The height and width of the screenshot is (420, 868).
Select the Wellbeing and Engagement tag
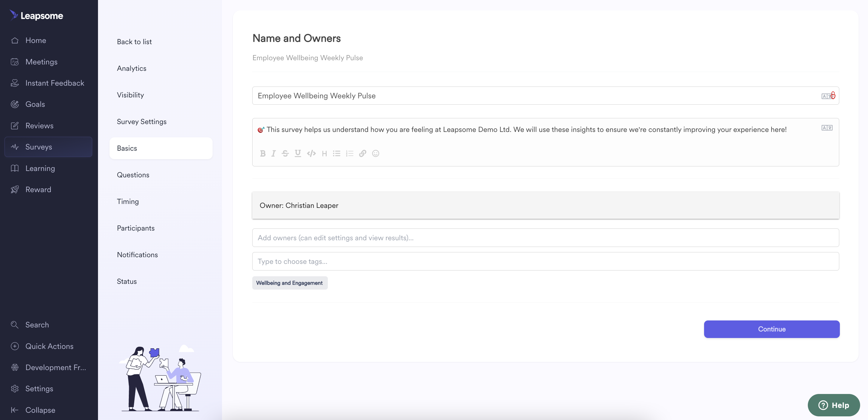[290, 283]
